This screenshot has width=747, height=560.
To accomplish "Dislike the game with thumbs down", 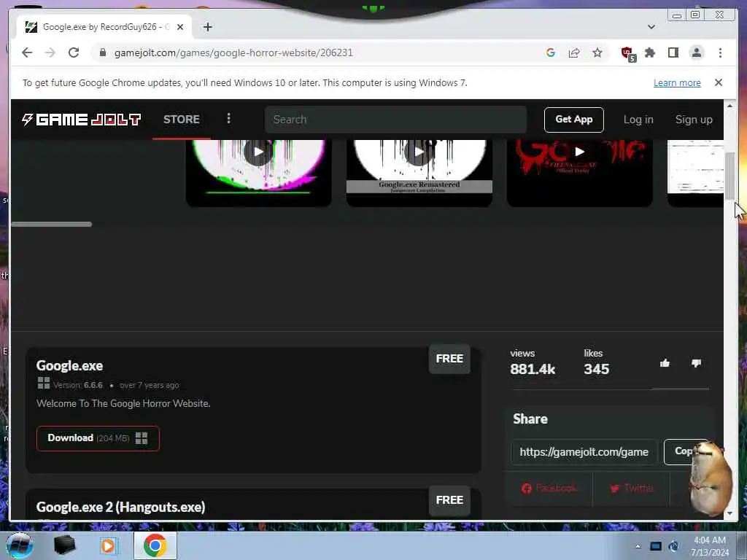I will [696, 363].
